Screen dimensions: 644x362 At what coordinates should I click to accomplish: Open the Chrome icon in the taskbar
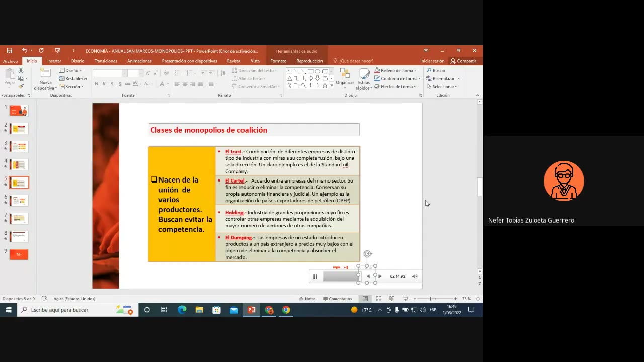click(x=286, y=310)
